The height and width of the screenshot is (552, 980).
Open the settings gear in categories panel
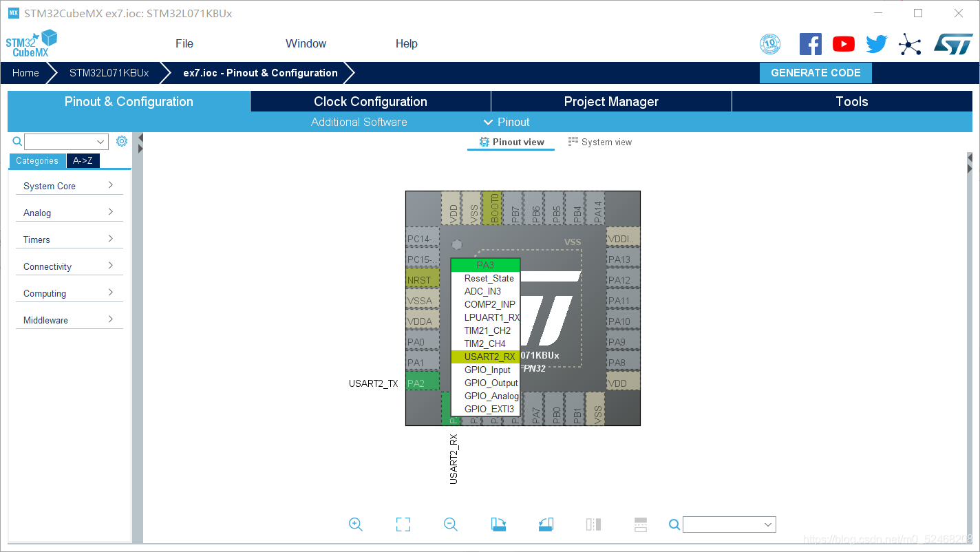tap(122, 141)
